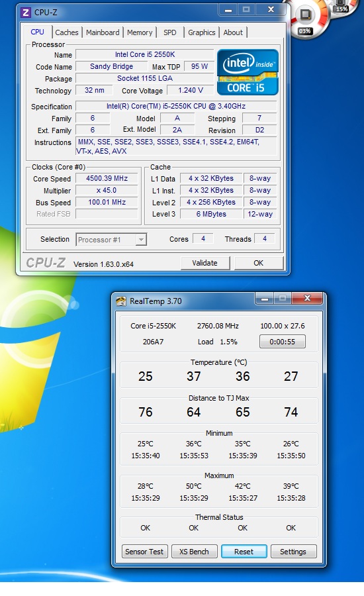Viewport: 364px width, 596px height.
Task: Click the Multiplier value 'x 45.0'
Action: click(107, 190)
